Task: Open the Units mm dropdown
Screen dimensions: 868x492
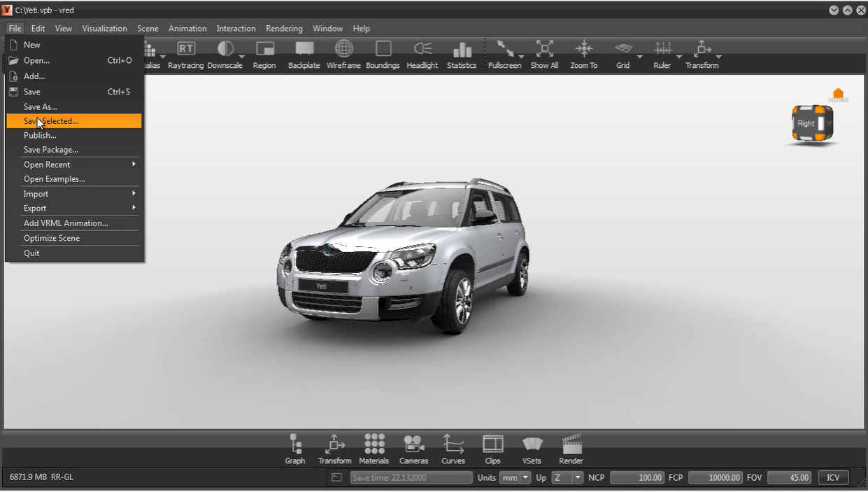Action: 515,477
